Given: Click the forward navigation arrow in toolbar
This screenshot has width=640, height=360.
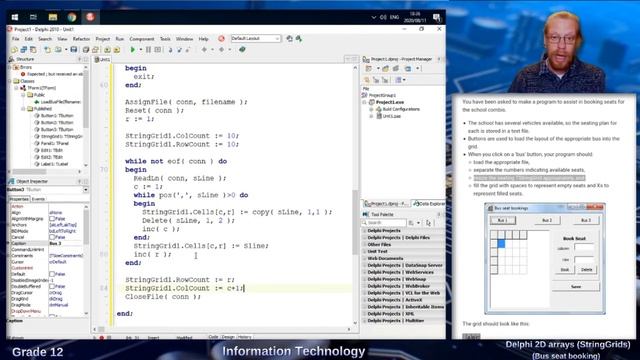Looking at the screenshot, I should 222,50.
